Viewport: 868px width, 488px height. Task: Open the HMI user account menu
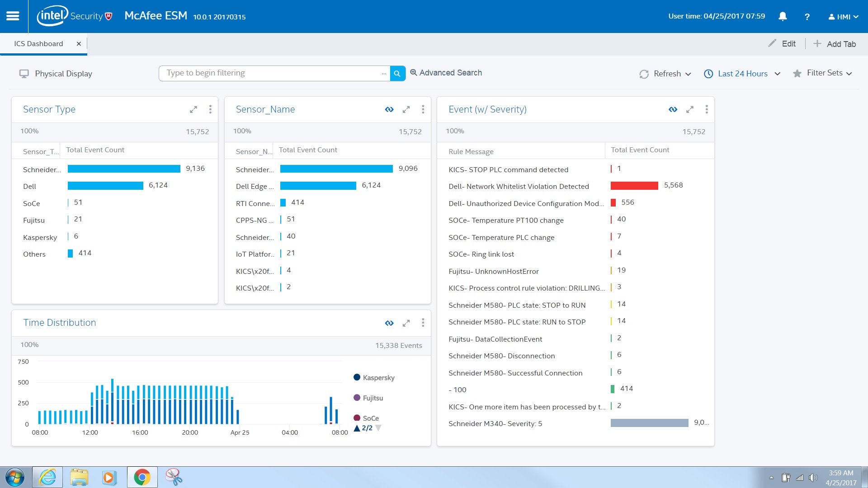click(843, 17)
